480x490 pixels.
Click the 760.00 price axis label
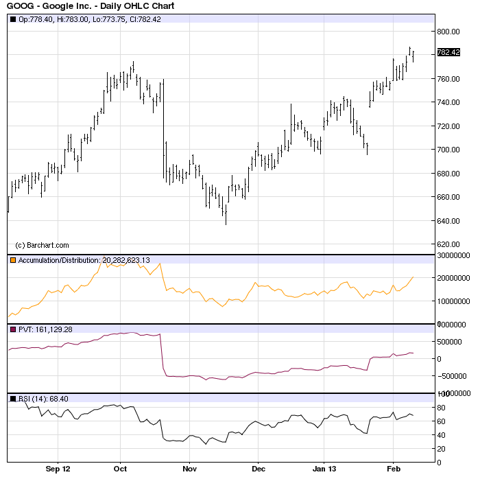448,79
